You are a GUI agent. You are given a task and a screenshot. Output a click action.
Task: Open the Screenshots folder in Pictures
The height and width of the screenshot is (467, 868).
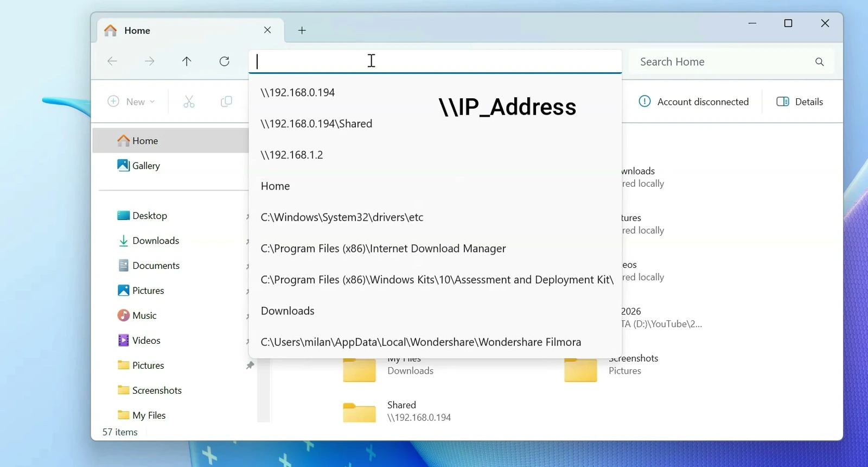580,369
